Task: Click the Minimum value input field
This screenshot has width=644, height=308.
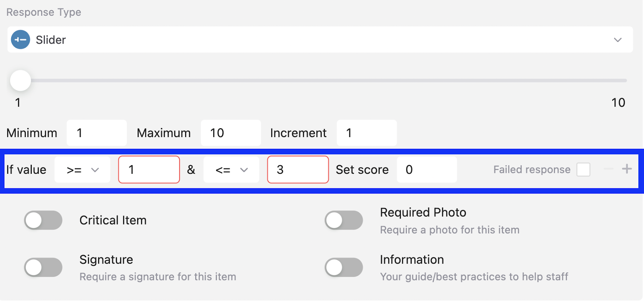Action: 97,133
